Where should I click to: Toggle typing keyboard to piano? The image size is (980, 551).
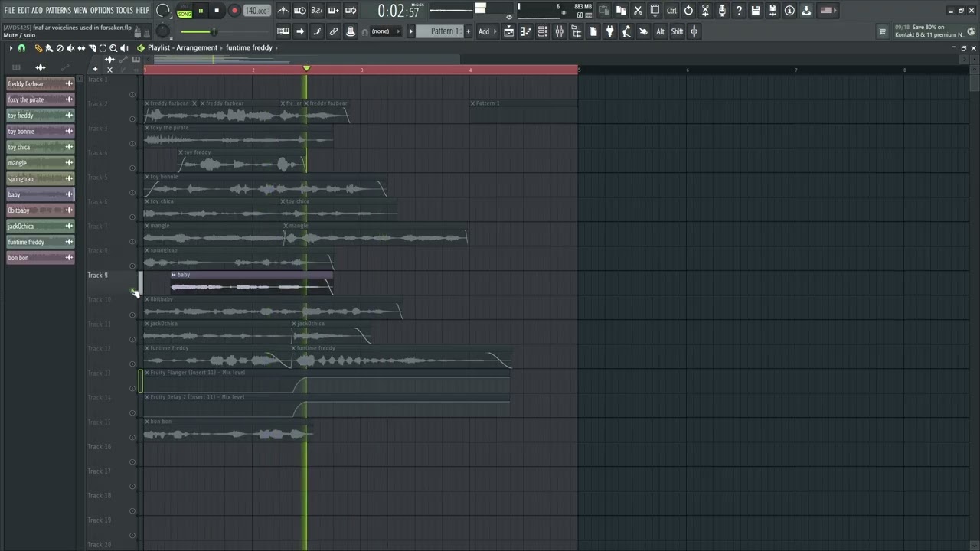tap(283, 31)
